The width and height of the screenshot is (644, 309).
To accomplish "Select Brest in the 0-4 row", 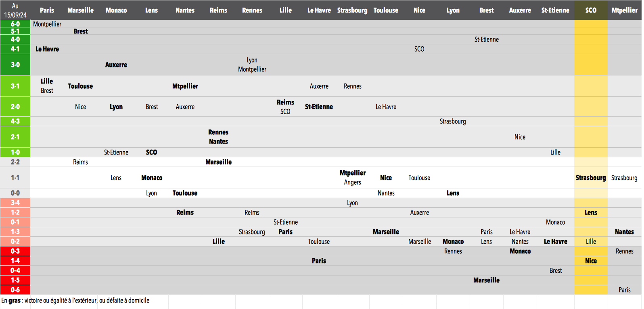I will pyautogui.click(x=556, y=270).
